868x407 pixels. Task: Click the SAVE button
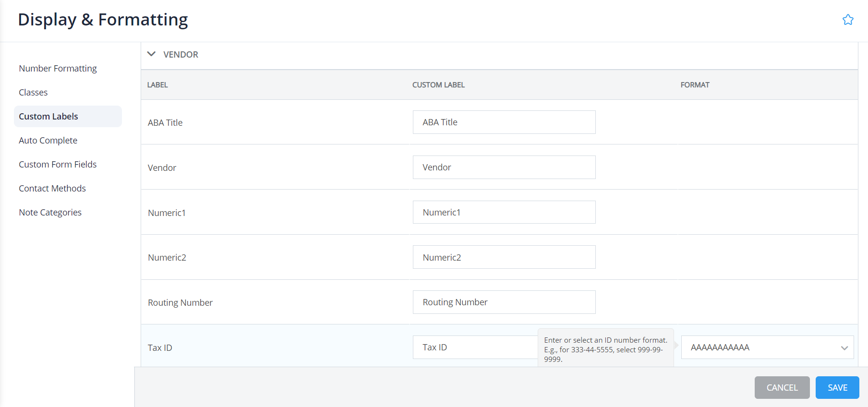tap(837, 388)
